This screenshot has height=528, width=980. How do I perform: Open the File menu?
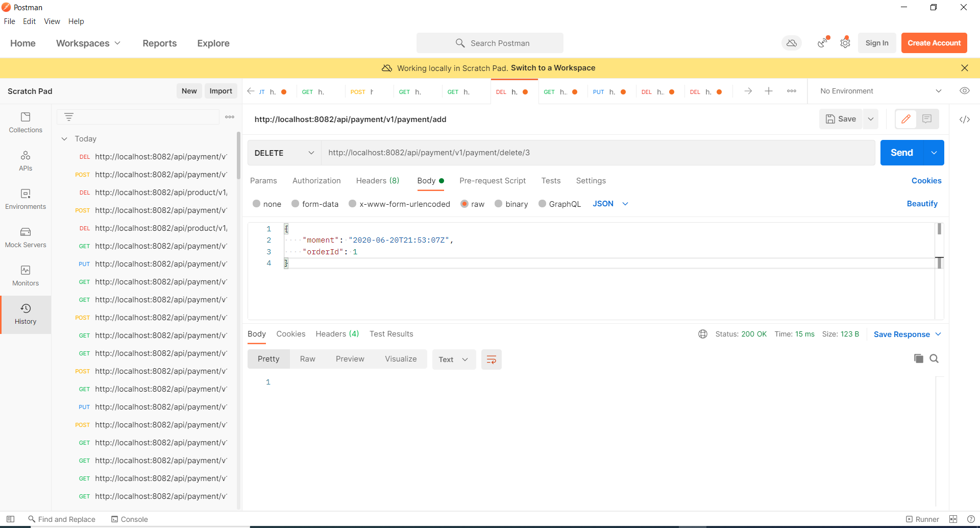coord(9,21)
